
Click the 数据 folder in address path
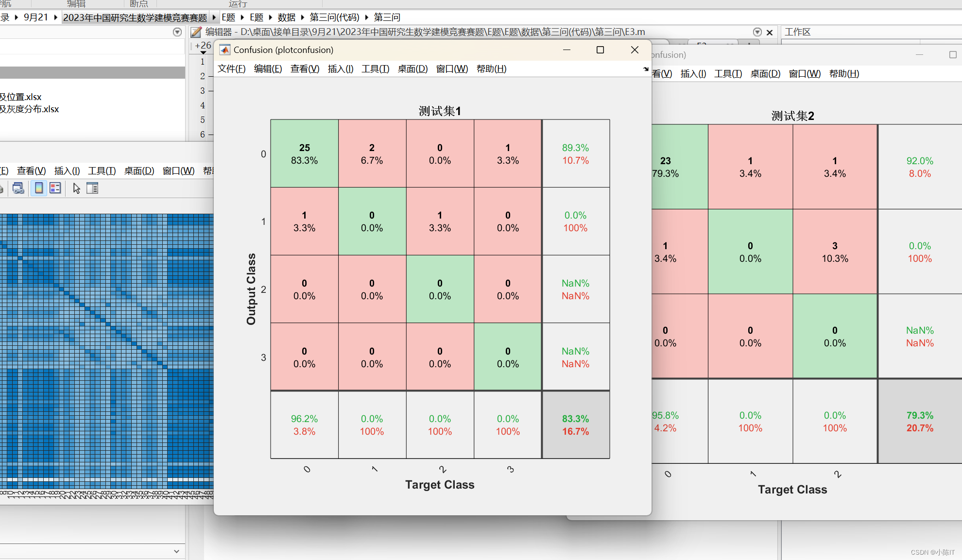click(287, 17)
